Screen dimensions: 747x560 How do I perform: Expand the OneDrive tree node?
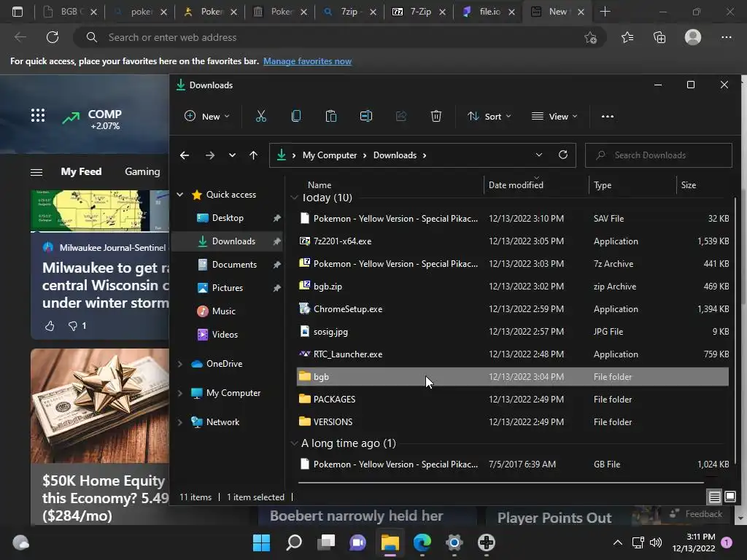180,364
